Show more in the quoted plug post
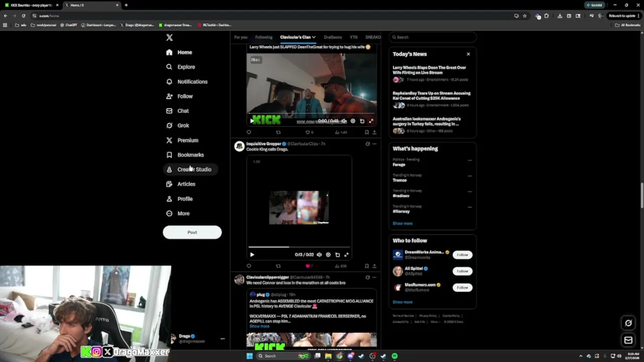 (x=259, y=326)
